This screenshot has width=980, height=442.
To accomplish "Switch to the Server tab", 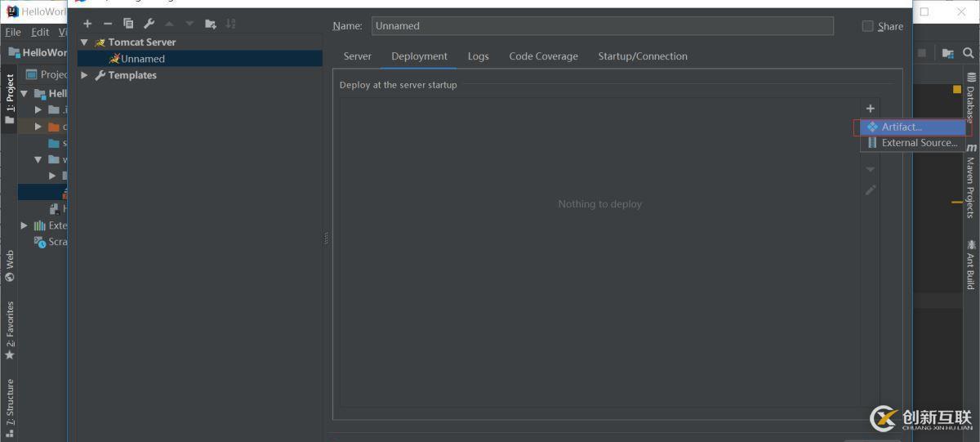I will pos(358,56).
